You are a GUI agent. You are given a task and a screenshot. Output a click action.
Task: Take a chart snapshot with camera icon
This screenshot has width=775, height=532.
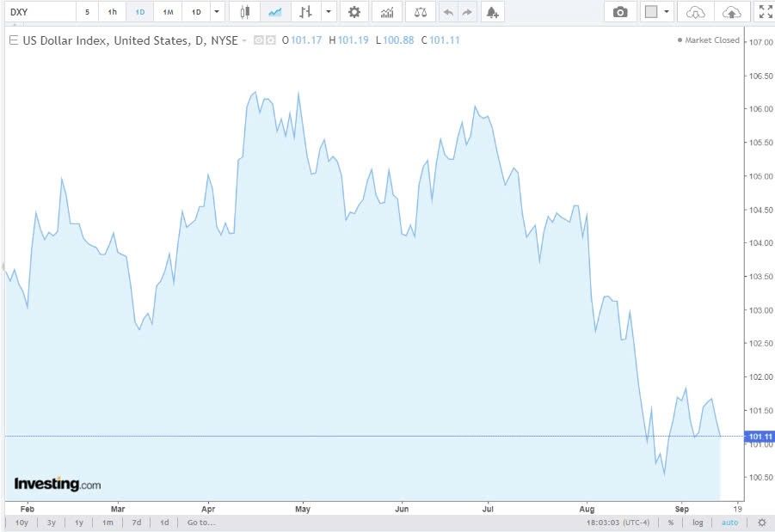619,12
